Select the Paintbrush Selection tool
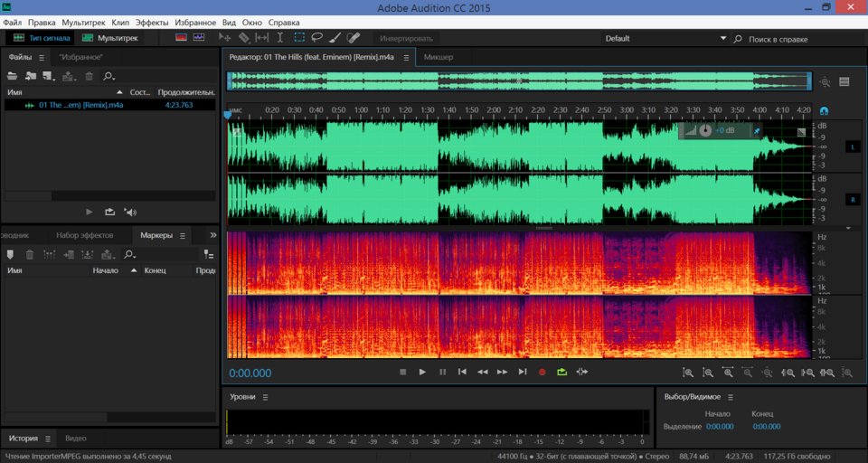This screenshot has height=463, width=868. click(335, 38)
